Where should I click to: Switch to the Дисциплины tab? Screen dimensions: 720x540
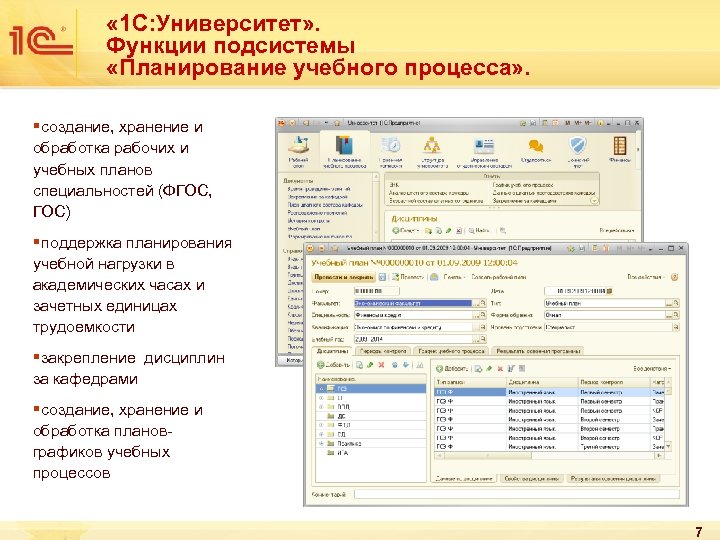332,351
